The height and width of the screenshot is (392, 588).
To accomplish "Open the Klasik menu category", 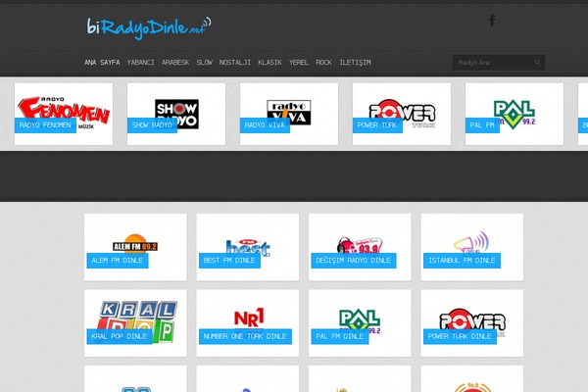I will point(269,63).
